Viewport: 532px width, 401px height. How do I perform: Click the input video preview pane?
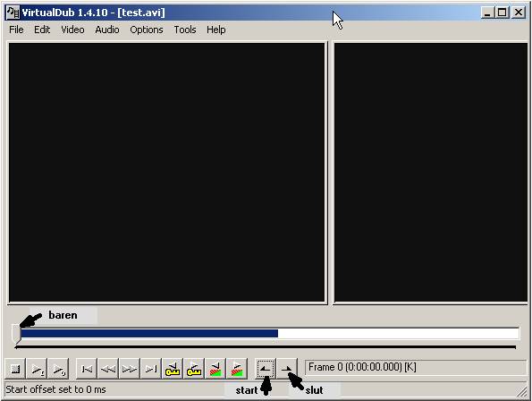[x=166, y=172]
